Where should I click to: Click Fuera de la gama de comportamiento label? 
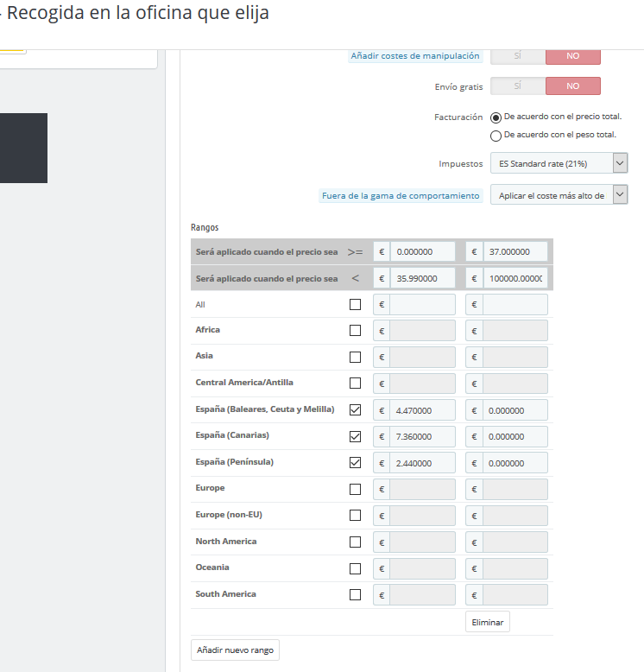point(401,196)
